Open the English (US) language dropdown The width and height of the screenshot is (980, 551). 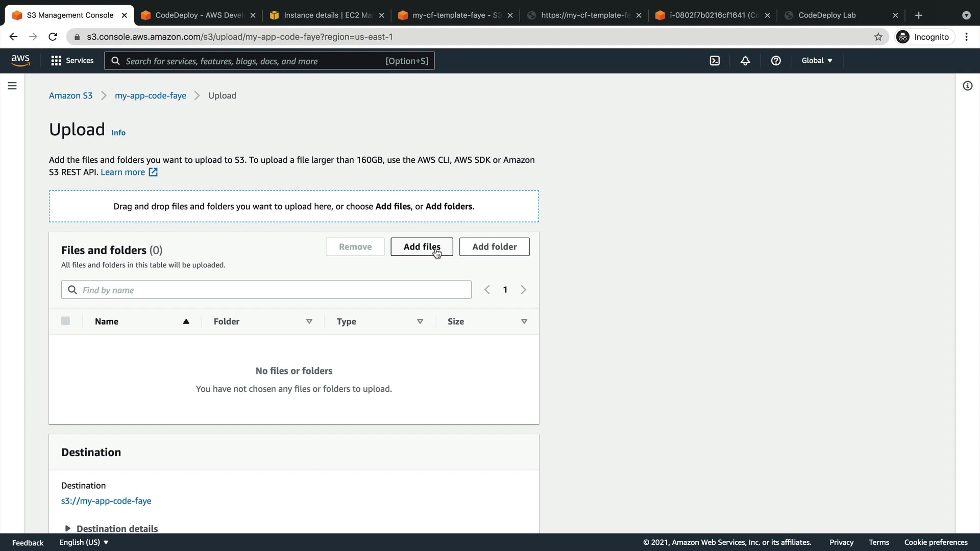(x=84, y=542)
